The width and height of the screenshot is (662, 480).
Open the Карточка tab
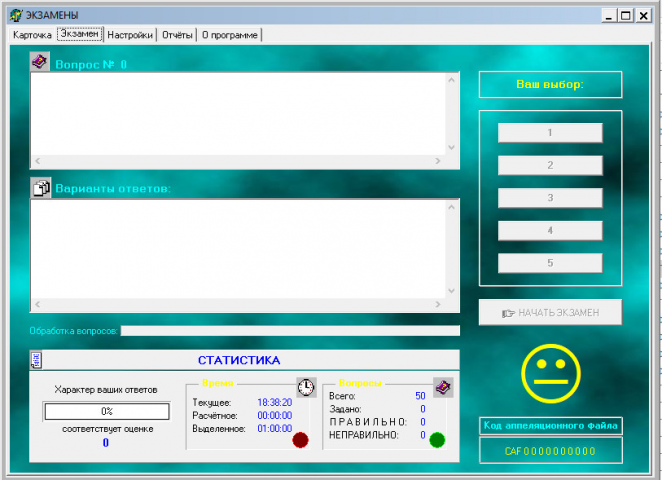[32, 35]
